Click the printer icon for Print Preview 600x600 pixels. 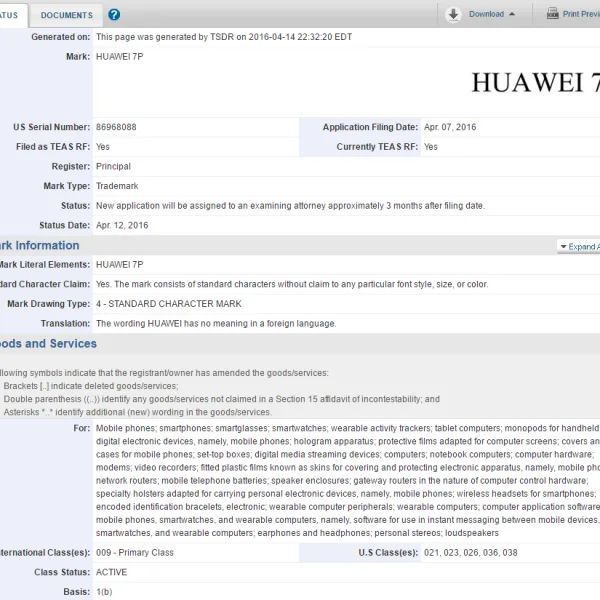click(552, 13)
